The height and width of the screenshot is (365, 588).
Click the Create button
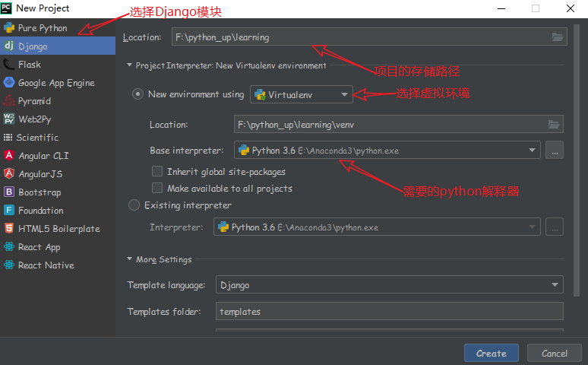(492, 353)
